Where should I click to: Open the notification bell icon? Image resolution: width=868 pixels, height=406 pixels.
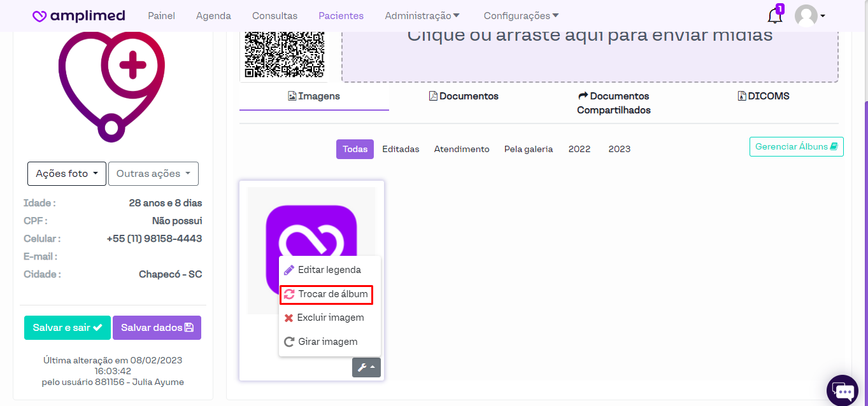(x=774, y=15)
